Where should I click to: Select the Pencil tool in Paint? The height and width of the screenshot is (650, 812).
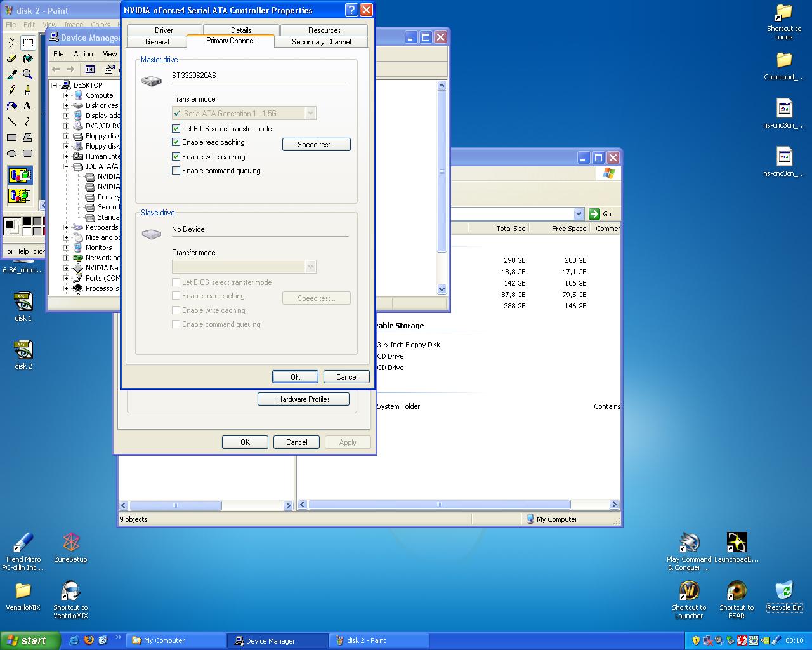11,90
